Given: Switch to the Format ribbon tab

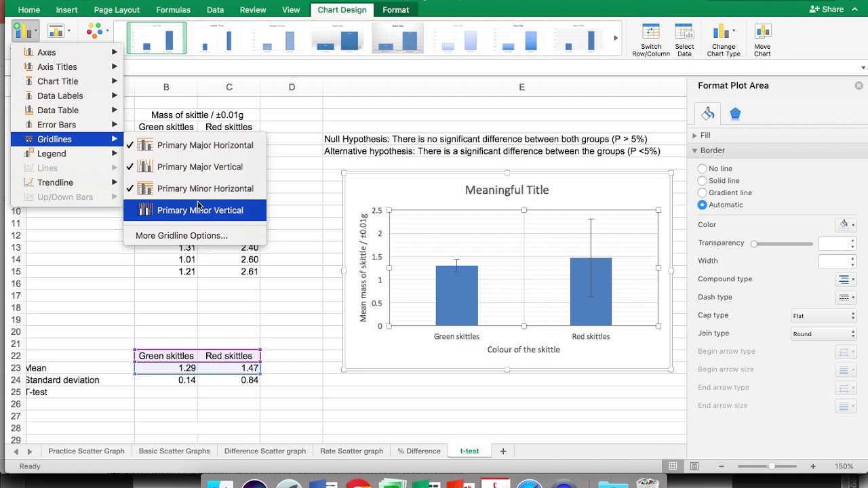Looking at the screenshot, I should pos(395,9).
